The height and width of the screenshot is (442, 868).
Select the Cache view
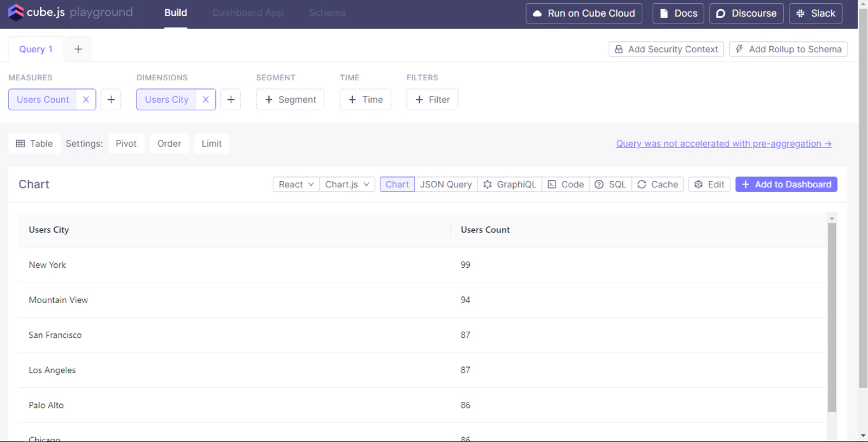(658, 184)
